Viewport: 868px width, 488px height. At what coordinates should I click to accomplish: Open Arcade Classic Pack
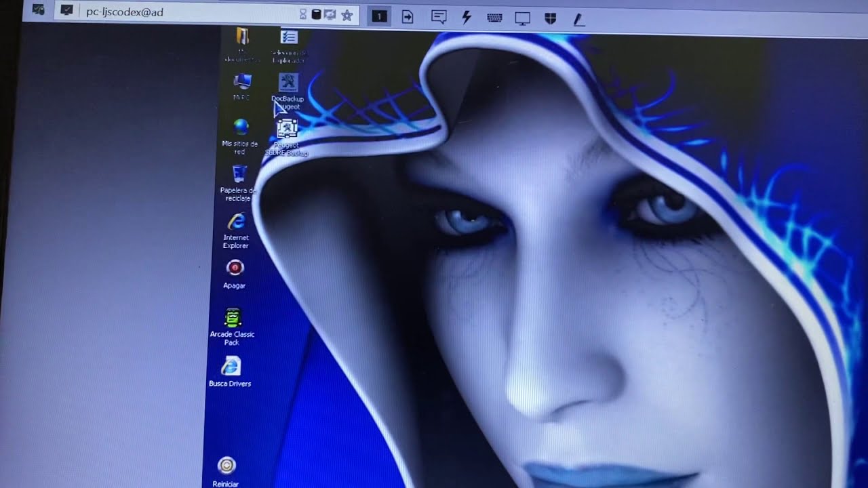[x=233, y=317]
